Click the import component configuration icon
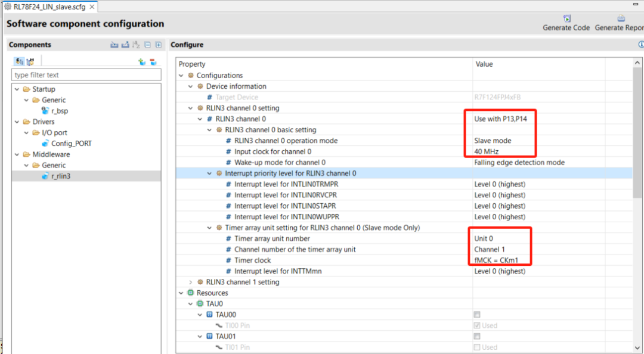Screen dimensions: 644x354 pos(114,45)
